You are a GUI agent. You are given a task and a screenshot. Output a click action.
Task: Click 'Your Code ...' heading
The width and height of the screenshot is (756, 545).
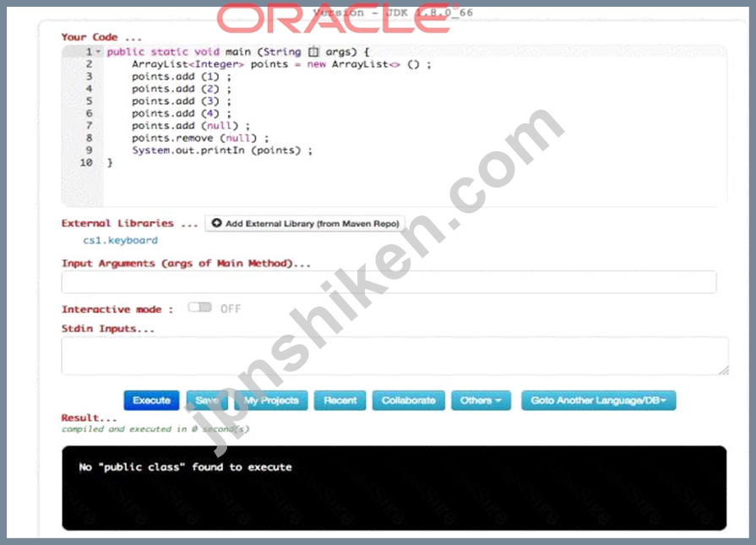[x=101, y=37]
